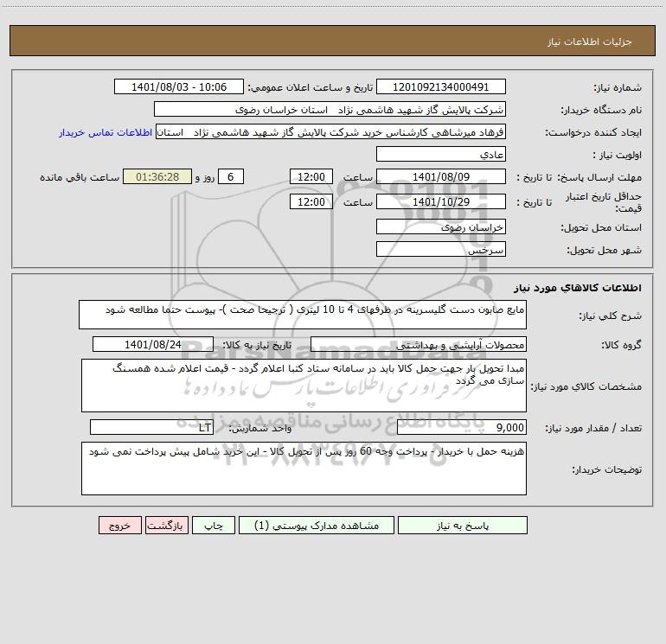
Task: Click the پاسخ به نیاز button
Action: 463,526
